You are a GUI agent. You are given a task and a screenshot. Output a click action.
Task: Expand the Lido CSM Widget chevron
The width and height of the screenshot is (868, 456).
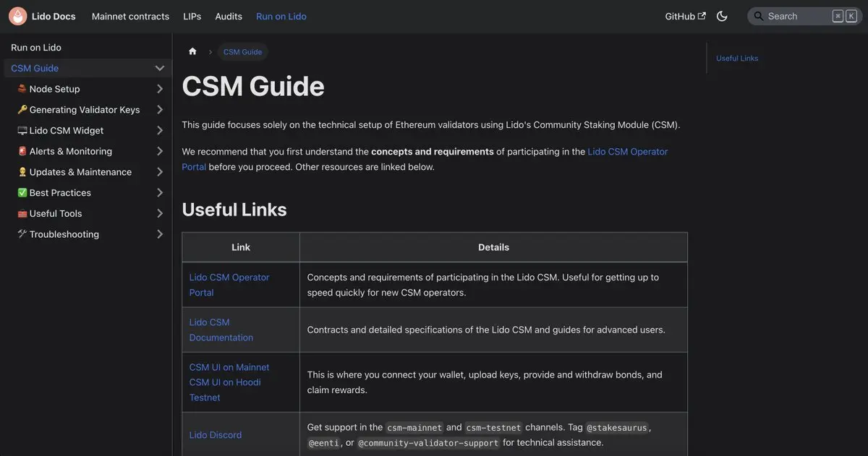click(x=160, y=131)
